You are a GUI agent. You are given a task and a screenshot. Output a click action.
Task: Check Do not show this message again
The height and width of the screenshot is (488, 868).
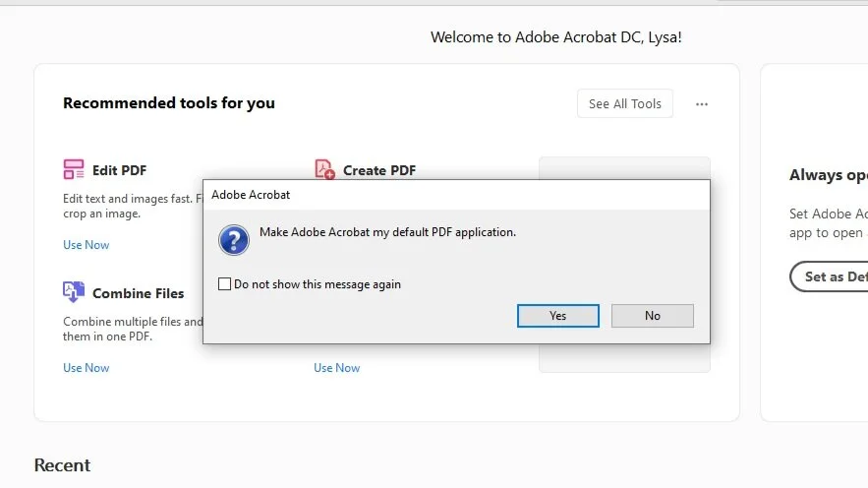click(x=224, y=284)
